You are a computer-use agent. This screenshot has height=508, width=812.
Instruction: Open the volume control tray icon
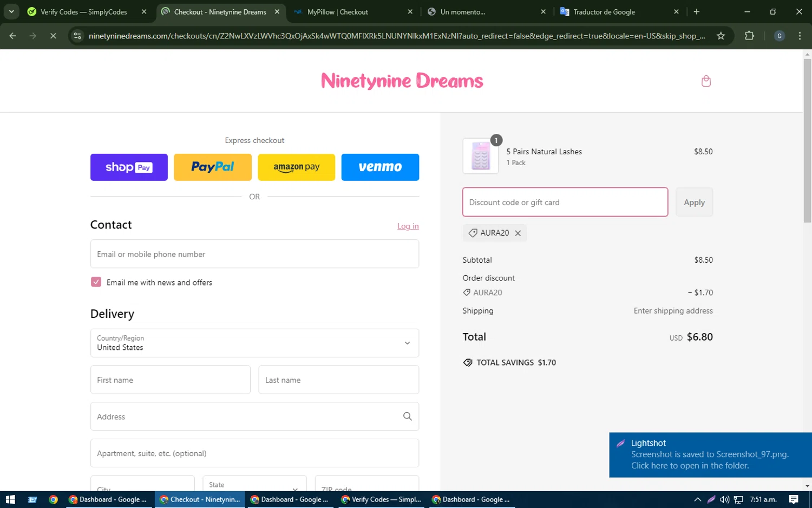[724, 499]
